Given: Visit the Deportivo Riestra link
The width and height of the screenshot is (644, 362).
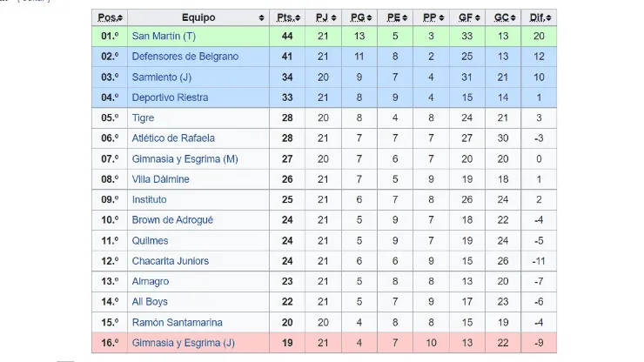Looking at the screenshot, I should tap(170, 97).
